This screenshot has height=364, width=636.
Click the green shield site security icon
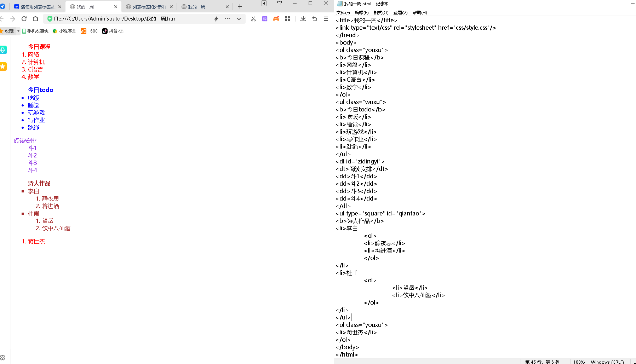(50, 19)
